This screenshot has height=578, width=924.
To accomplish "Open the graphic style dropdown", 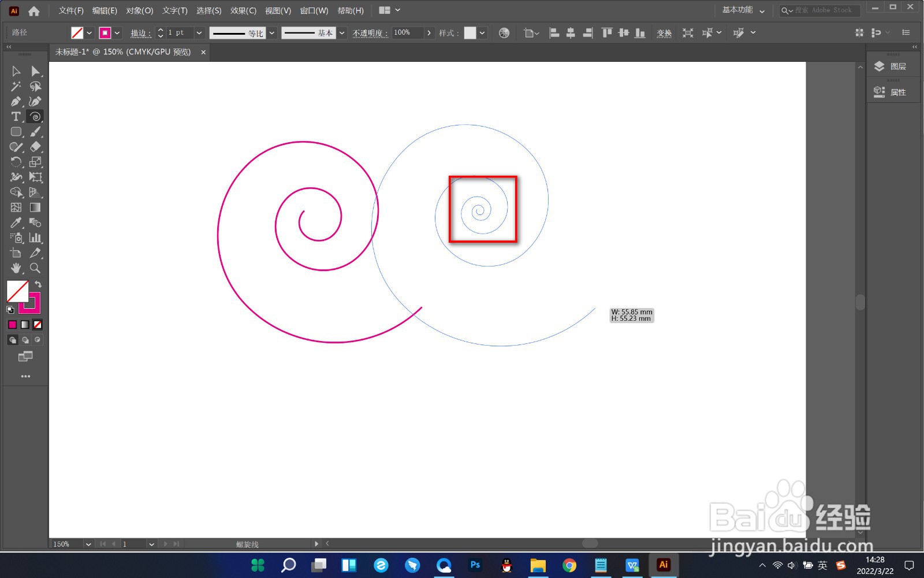I will pyautogui.click(x=482, y=33).
